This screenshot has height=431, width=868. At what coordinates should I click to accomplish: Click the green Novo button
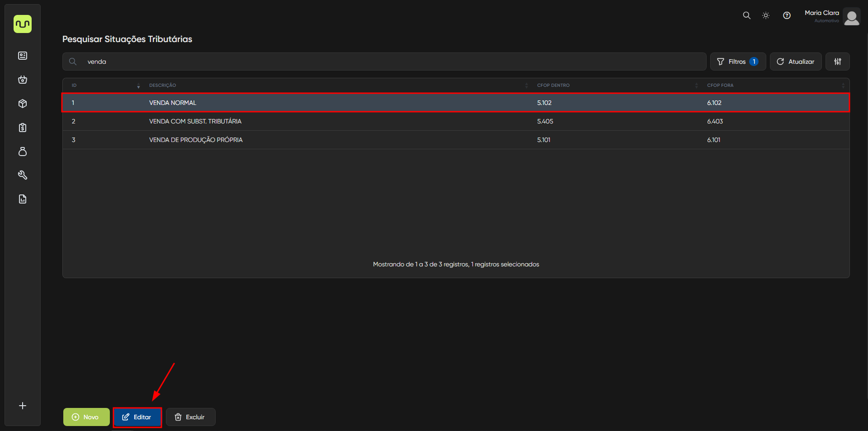86,417
